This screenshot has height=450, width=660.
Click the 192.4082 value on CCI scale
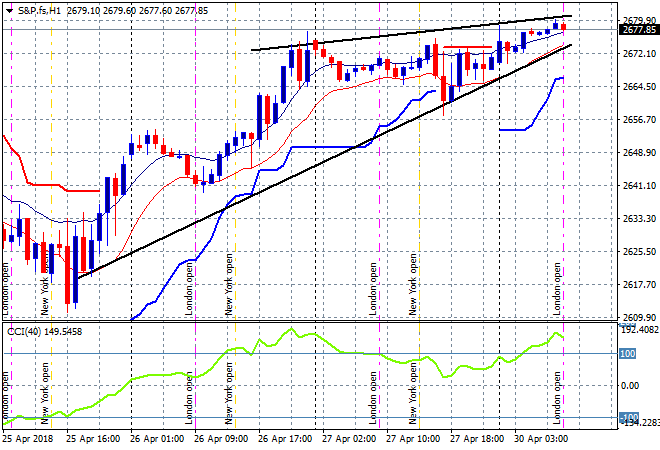tap(636, 329)
